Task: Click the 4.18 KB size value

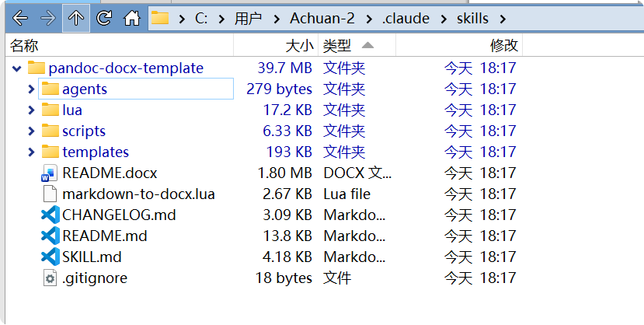Action: (x=287, y=257)
